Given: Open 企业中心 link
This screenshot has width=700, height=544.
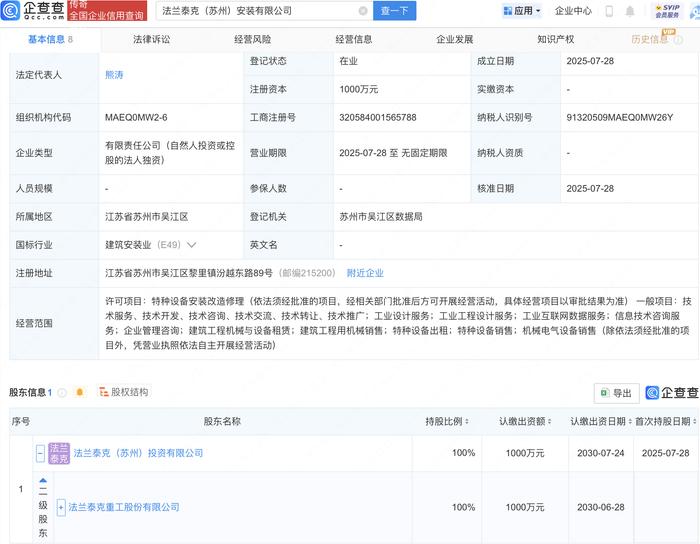Looking at the screenshot, I should coord(573,11).
